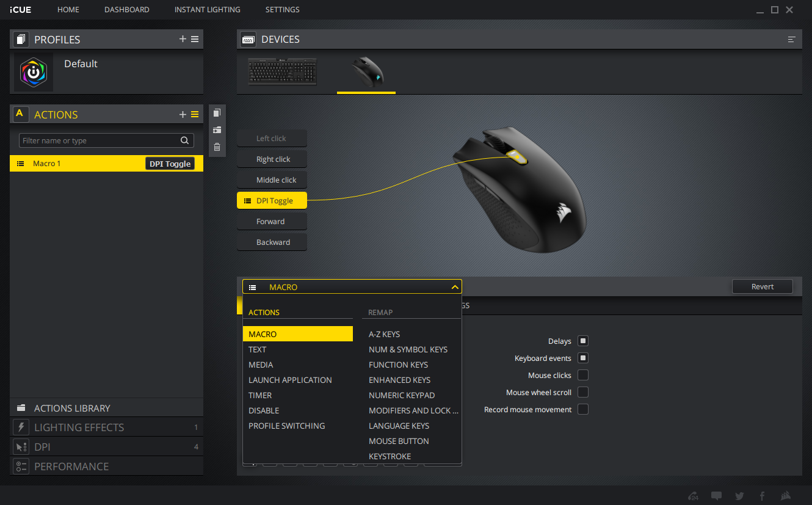Delete action using trash icon

[x=217, y=147]
